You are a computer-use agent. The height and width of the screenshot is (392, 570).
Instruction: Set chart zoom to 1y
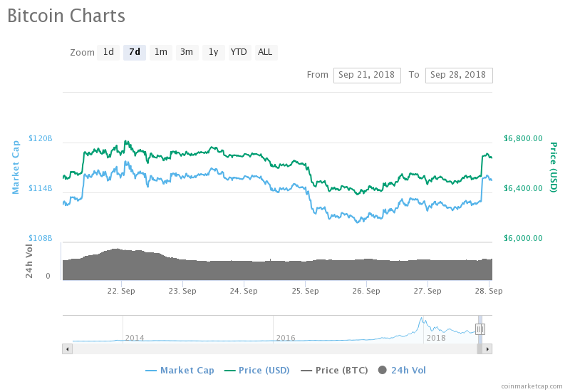(x=213, y=52)
